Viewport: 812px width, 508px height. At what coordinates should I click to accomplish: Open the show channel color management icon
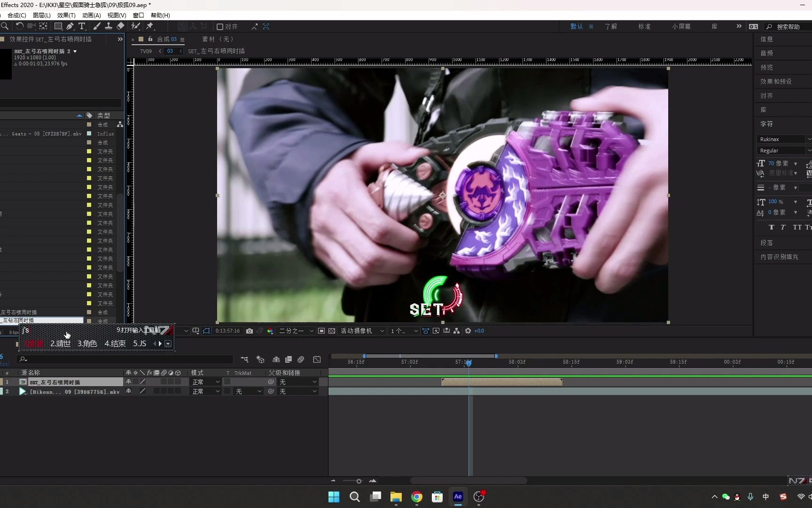(270, 331)
